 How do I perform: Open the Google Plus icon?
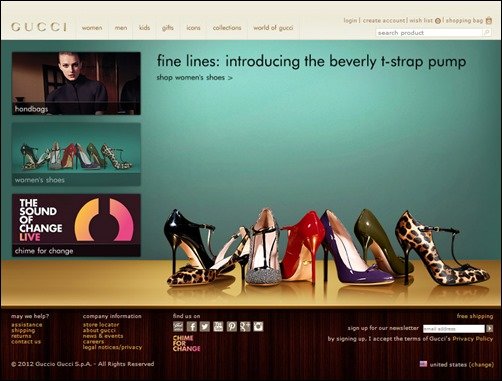(x=245, y=326)
